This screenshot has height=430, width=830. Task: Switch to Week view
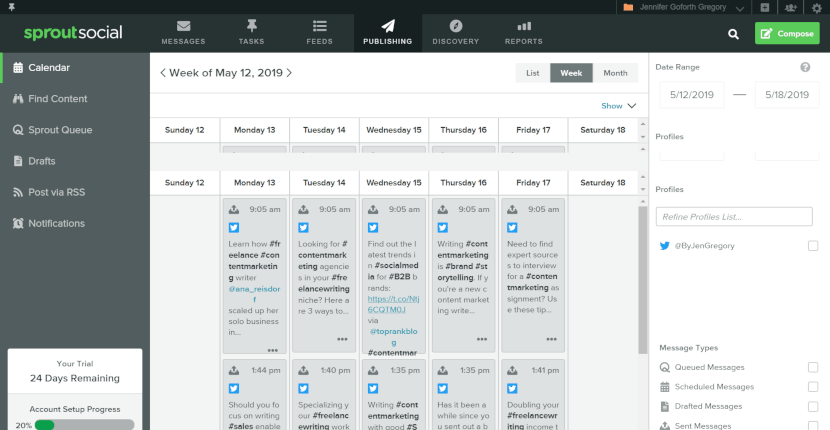[x=571, y=73]
